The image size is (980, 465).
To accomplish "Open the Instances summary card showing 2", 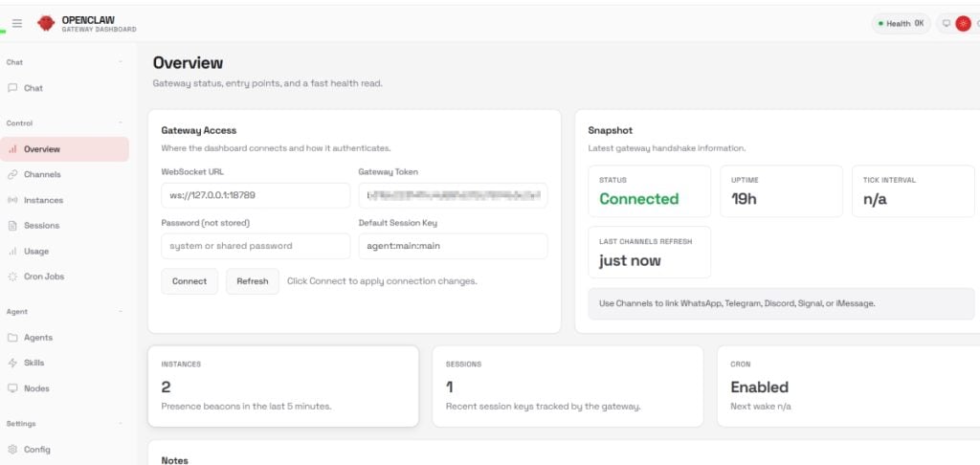I will click(283, 387).
